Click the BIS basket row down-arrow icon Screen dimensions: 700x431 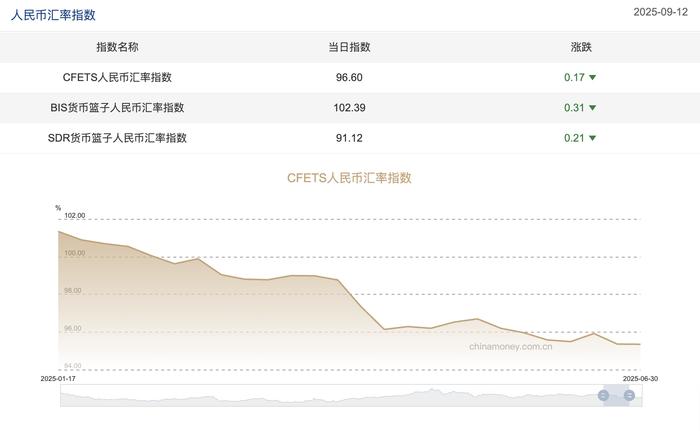(592, 108)
